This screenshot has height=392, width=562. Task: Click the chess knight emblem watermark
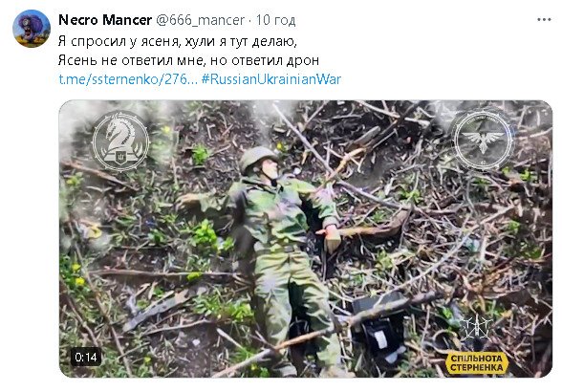coord(120,142)
